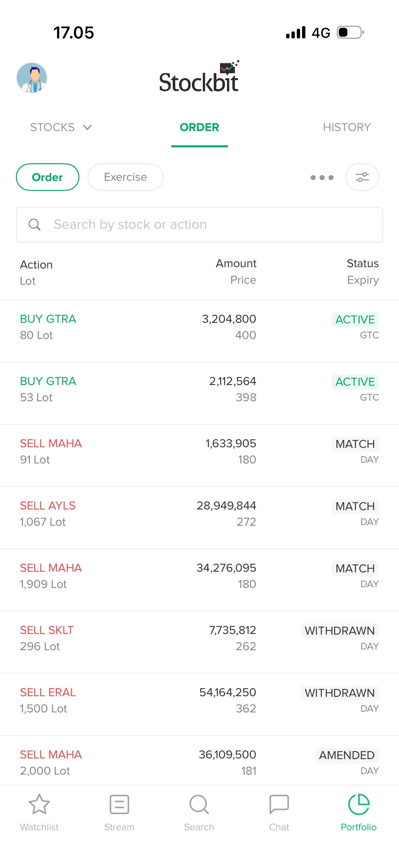Expand the STOCKS dropdown chevron
Image resolution: width=399 pixels, height=868 pixels.
(x=88, y=127)
